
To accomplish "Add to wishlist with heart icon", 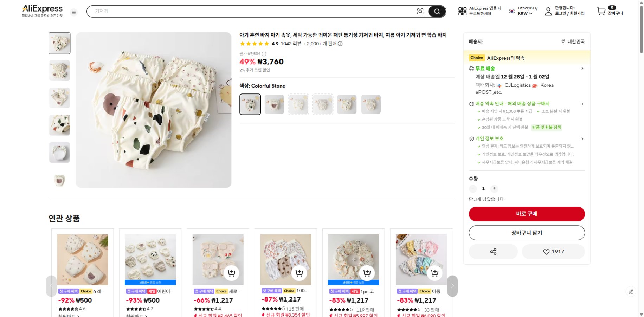I will tap(553, 252).
